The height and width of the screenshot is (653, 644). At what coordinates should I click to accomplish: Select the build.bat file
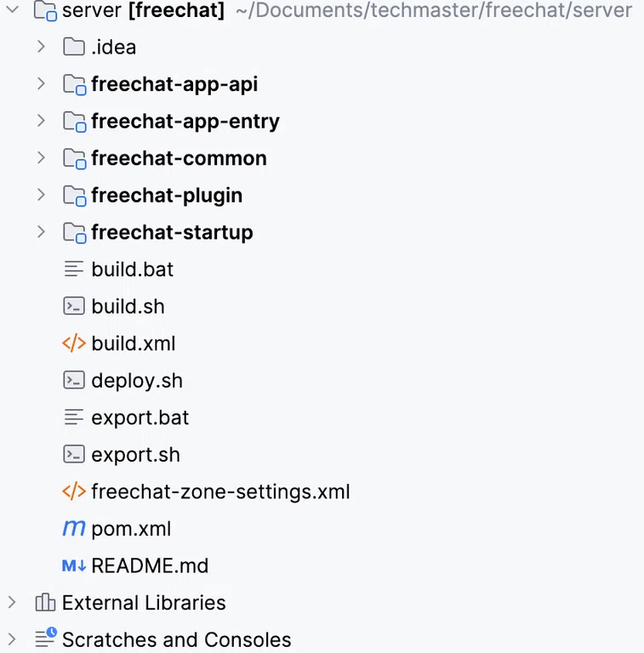132,270
